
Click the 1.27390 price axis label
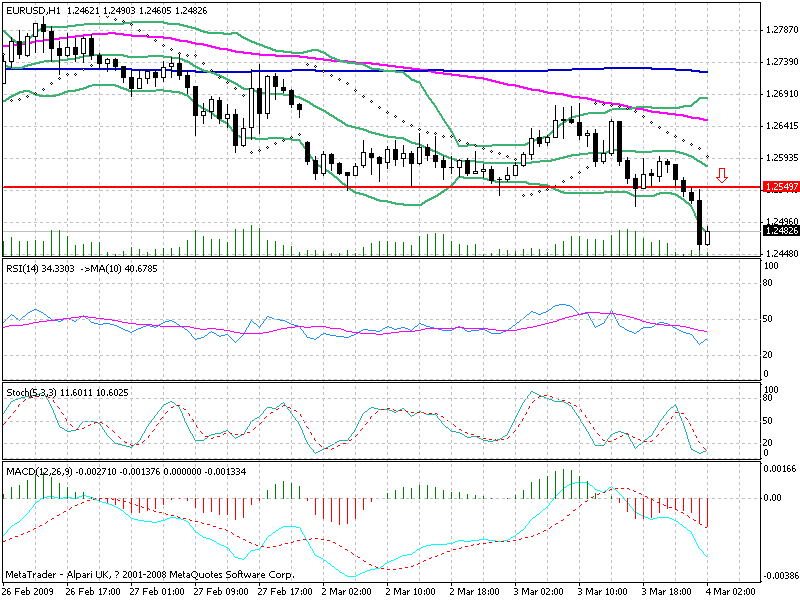[x=782, y=62]
